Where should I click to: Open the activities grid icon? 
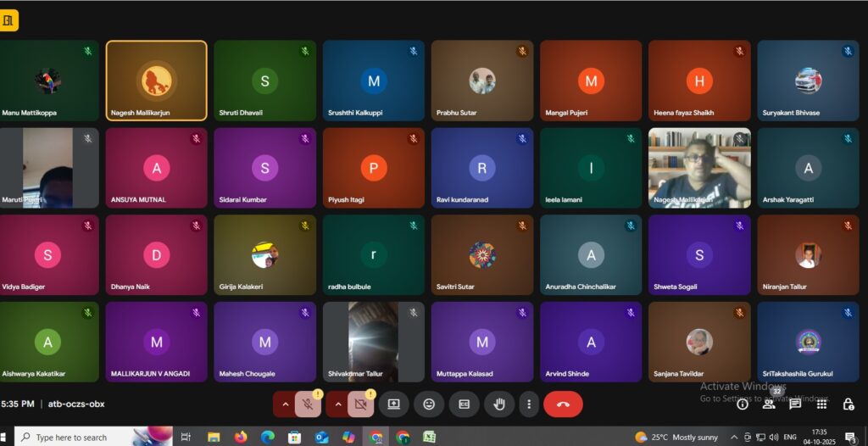[x=821, y=404]
